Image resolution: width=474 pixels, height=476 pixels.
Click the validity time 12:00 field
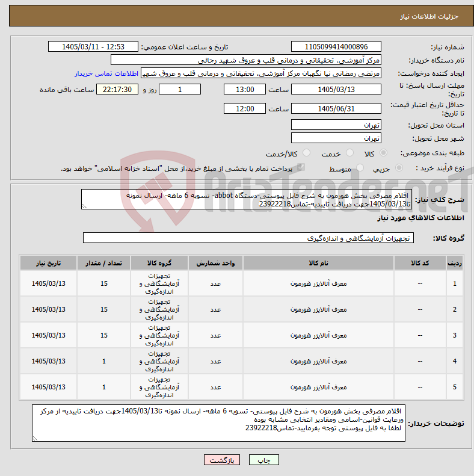[245, 108]
